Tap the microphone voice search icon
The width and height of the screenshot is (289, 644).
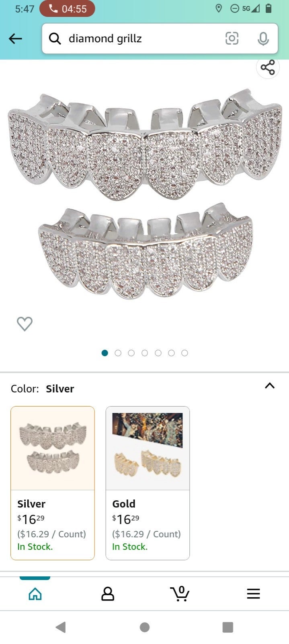coord(263,39)
